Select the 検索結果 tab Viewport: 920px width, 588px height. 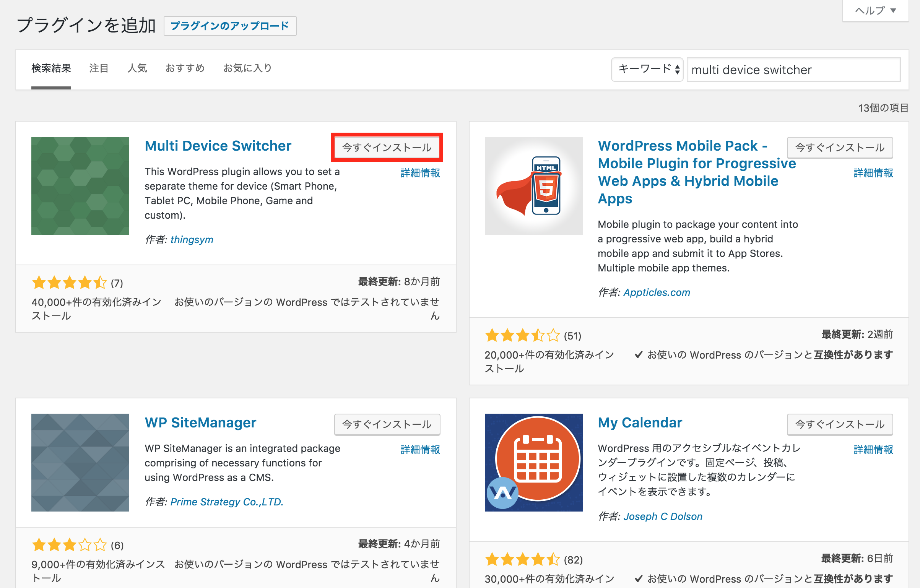click(51, 68)
